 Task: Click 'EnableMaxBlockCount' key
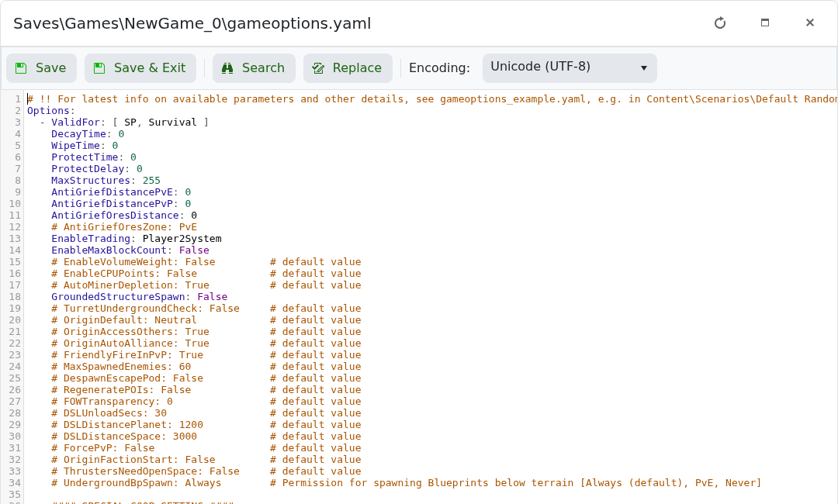[109, 250]
